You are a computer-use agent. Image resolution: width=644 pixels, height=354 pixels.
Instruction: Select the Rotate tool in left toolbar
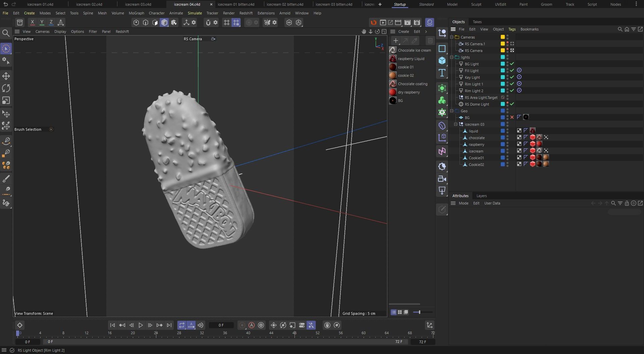pos(6,88)
